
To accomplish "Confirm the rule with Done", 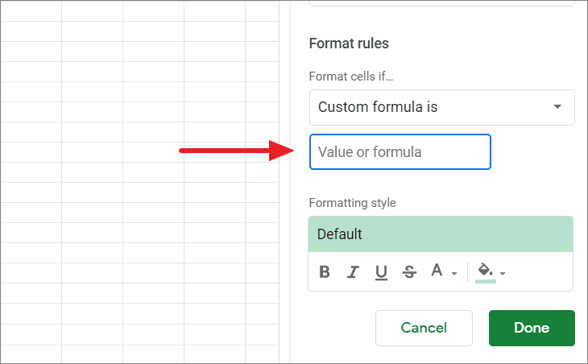I will pos(532,328).
